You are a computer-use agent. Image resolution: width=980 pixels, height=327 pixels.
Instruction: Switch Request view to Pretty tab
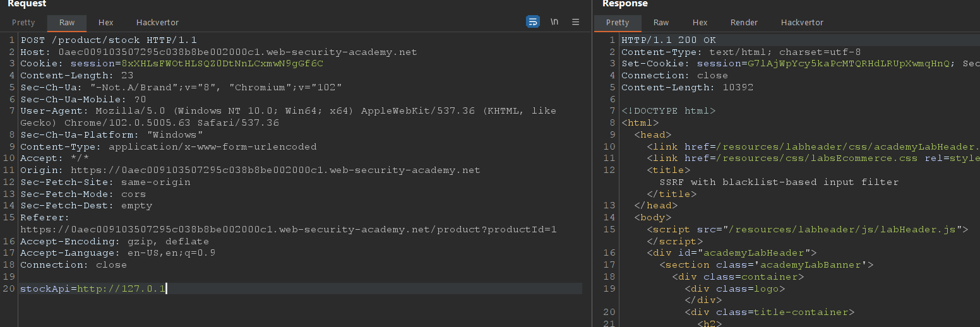[23, 23]
